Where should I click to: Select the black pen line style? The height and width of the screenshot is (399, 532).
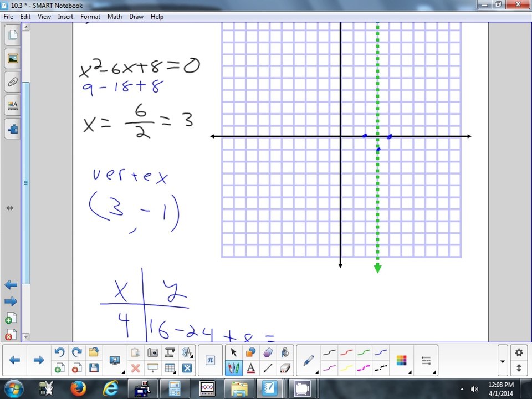coord(329,353)
